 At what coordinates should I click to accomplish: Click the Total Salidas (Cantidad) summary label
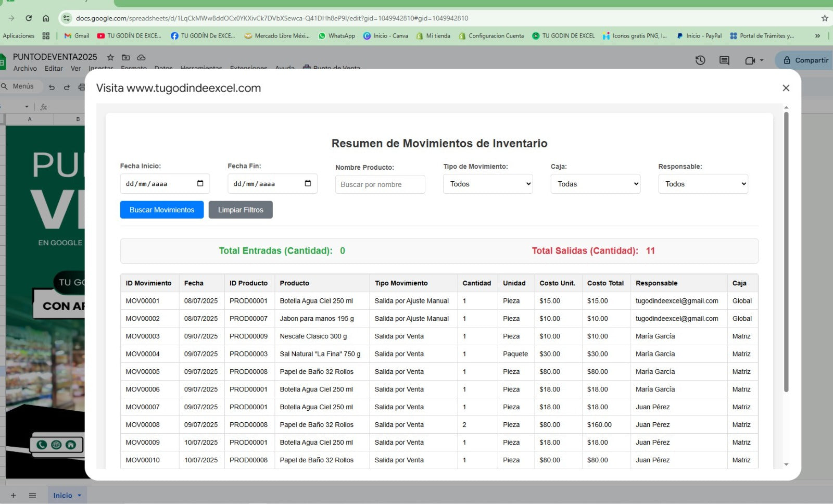click(x=585, y=251)
